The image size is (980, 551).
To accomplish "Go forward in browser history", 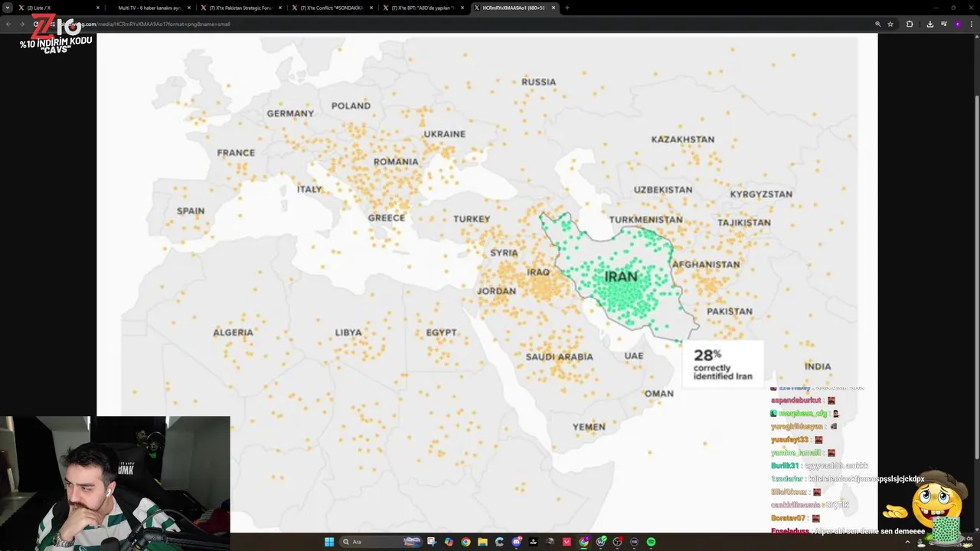I will point(21,24).
